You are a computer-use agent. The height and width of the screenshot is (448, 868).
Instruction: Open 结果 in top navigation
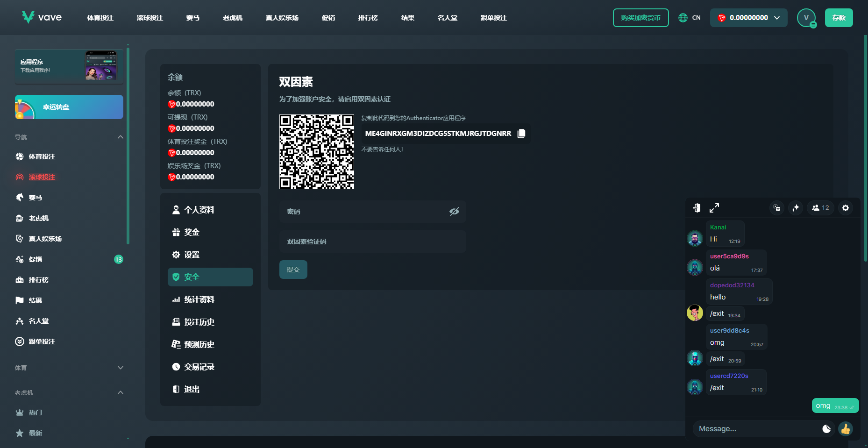pyautogui.click(x=408, y=18)
